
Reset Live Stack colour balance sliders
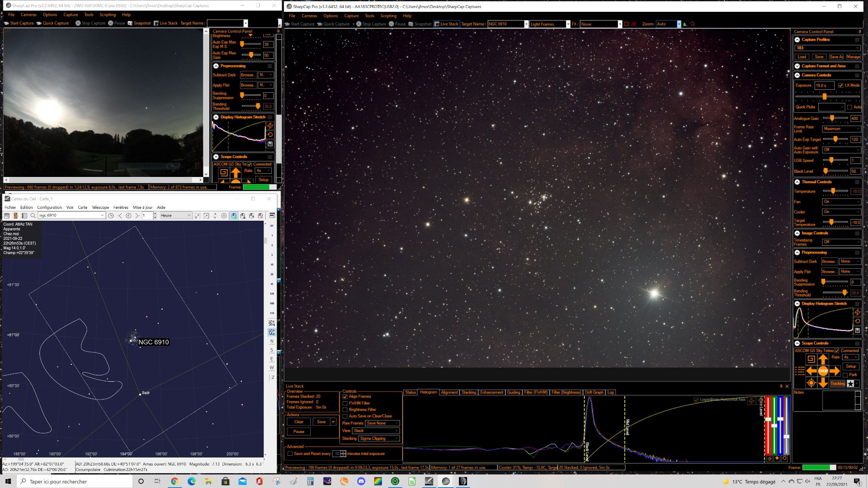[x=785, y=458]
